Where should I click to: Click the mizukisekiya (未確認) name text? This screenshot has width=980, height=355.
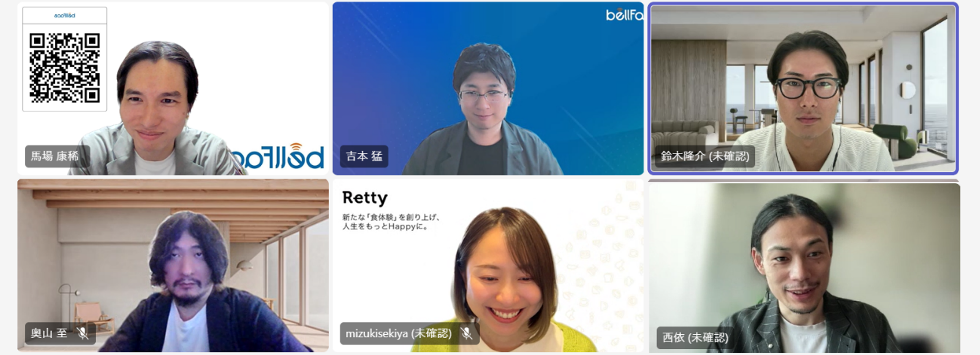tap(398, 333)
